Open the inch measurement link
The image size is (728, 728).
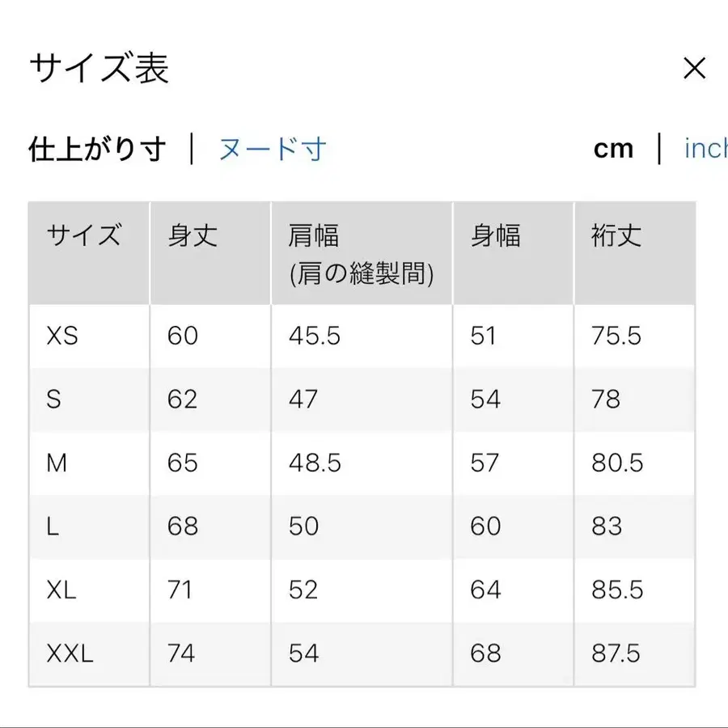[x=705, y=149]
